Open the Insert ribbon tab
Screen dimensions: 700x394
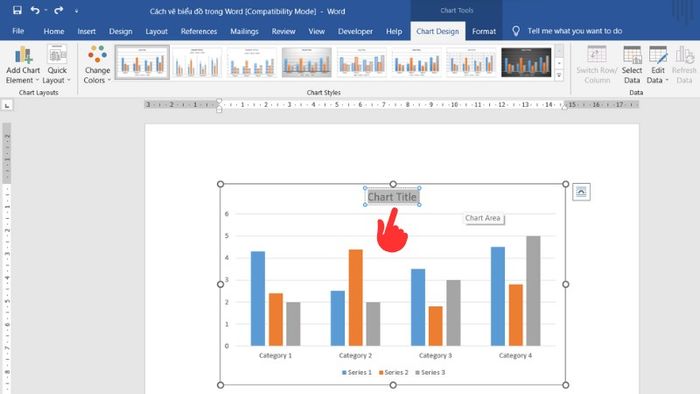click(x=86, y=31)
